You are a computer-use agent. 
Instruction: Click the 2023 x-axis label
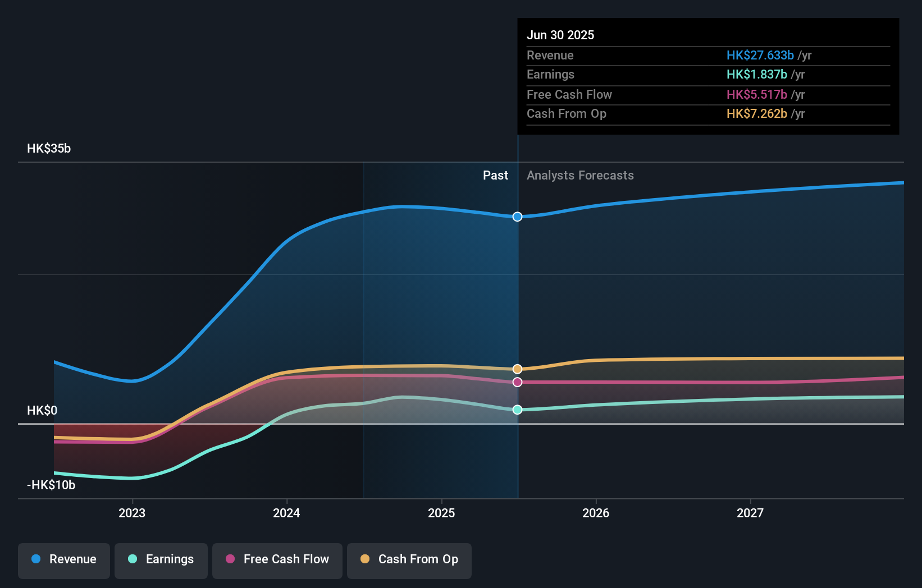tap(132, 513)
